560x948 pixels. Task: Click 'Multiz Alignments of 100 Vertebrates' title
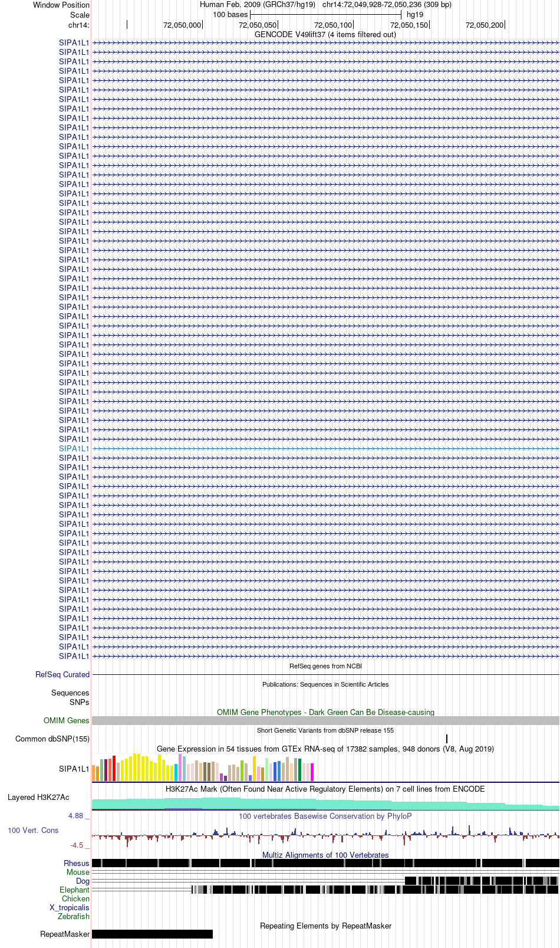coord(325,855)
